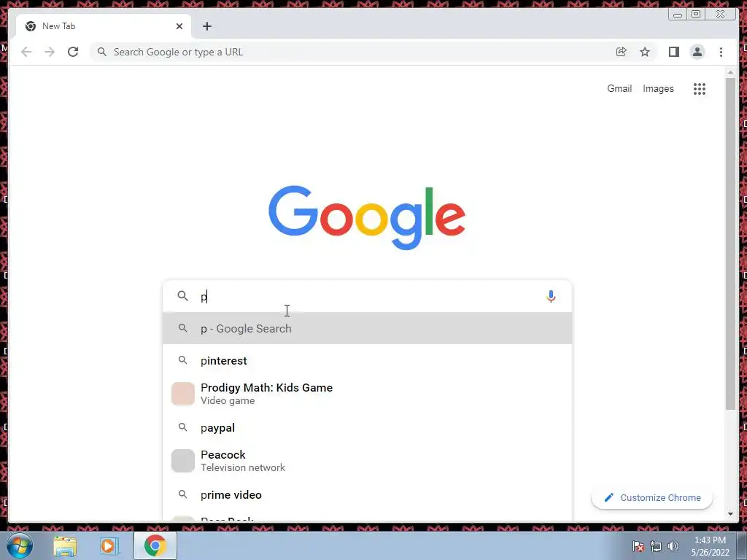Open the Images link
The height and width of the screenshot is (560, 747).
point(658,88)
